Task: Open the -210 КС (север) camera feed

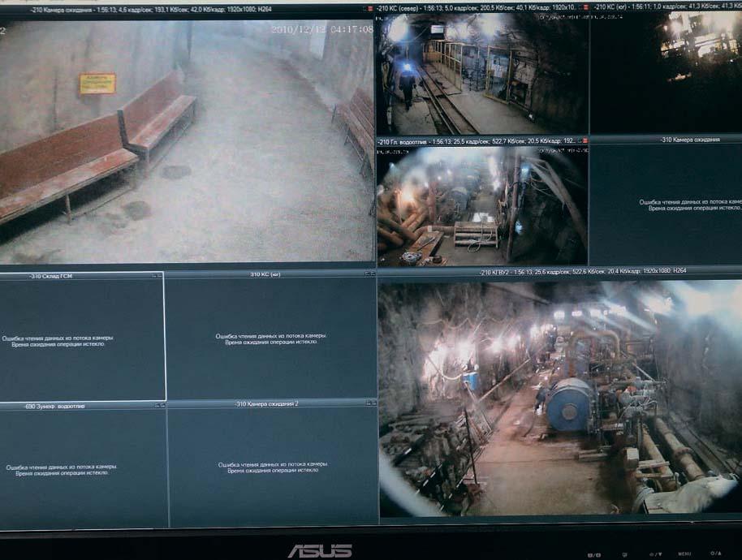Action: click(481, 75)
